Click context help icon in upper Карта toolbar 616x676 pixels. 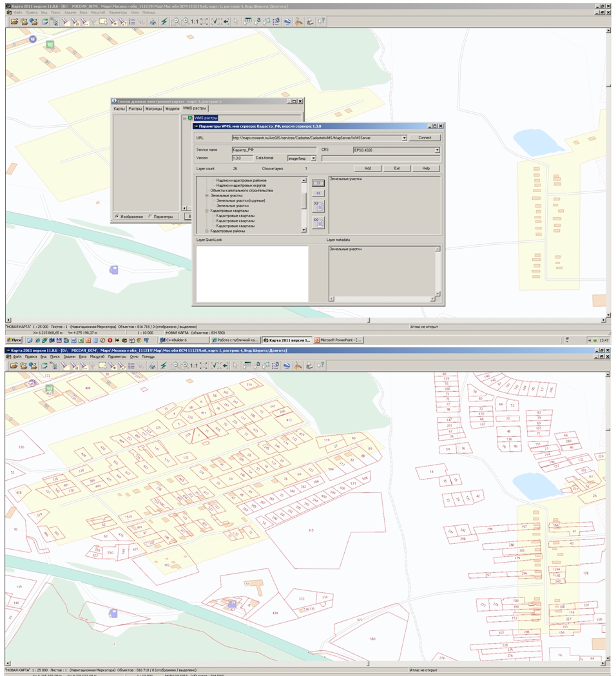321,21
